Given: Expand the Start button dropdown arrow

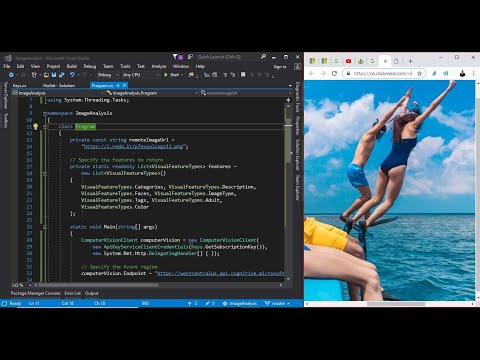Looking at the screenshot, I should [x=182, y=75].
